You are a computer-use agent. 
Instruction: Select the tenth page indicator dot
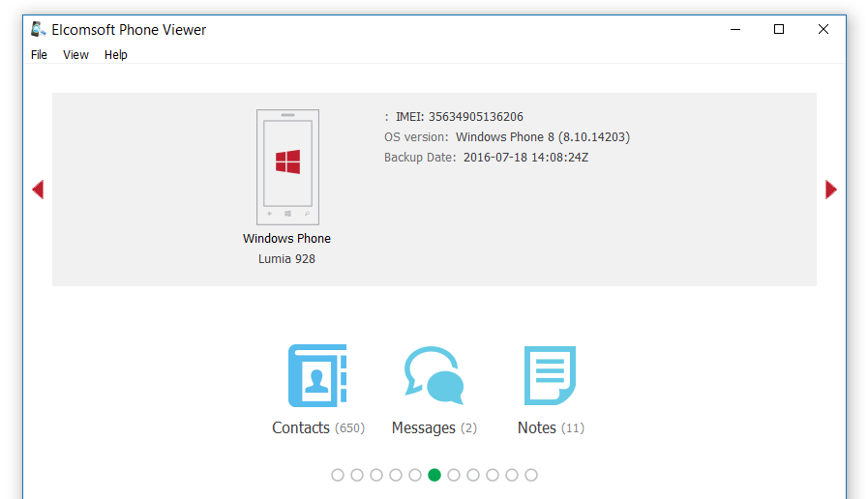(512, 475)
